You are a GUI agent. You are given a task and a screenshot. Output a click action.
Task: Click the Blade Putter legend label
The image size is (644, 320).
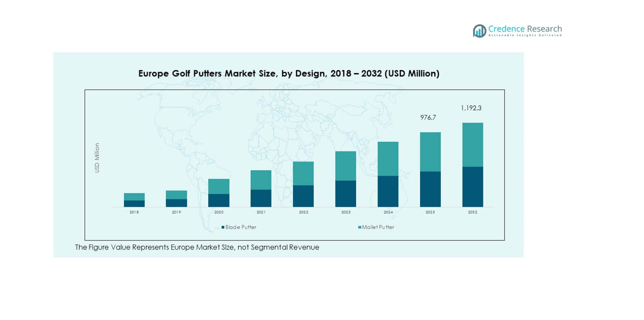click(x=241, y=227)
